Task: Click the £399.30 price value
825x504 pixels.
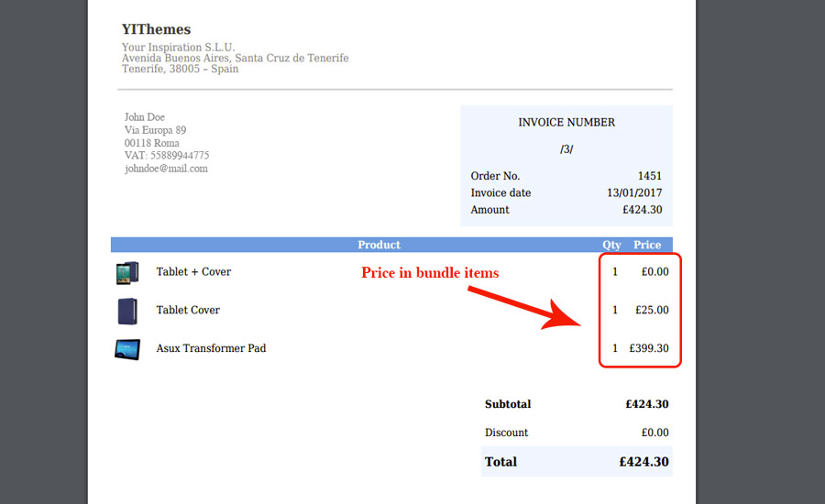Action: [649, 348]
